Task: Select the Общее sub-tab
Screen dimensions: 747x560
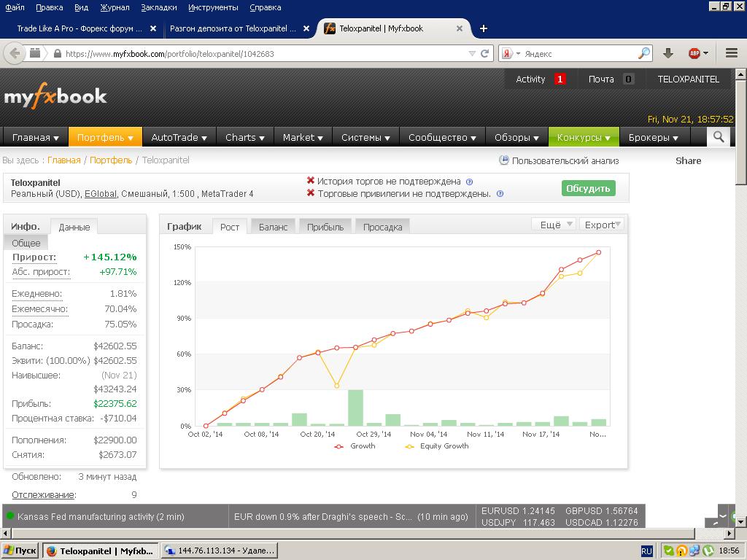Action: [x=26, y=243]
